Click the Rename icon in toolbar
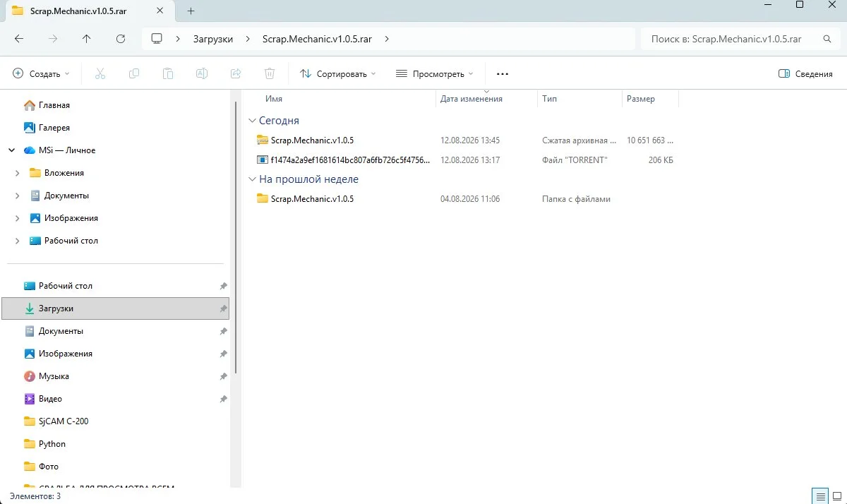The height and width of the screenshot is (504, 847). [201, 73]
